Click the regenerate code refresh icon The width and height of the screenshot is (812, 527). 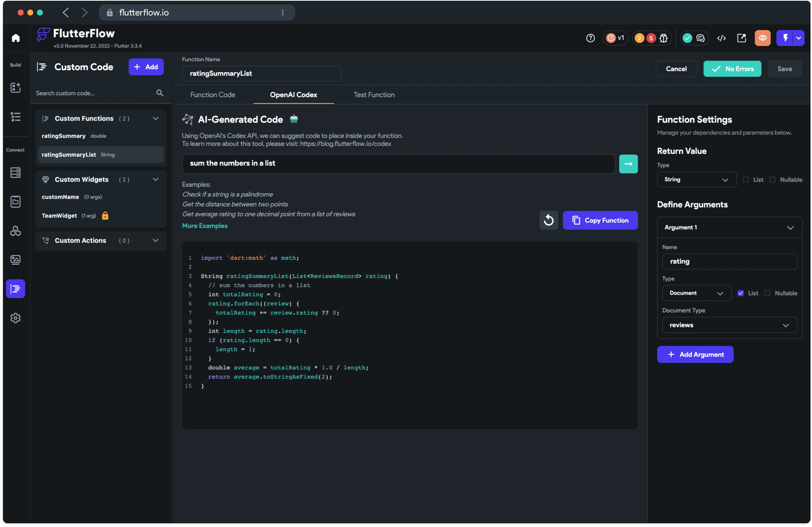coord(548,220)
